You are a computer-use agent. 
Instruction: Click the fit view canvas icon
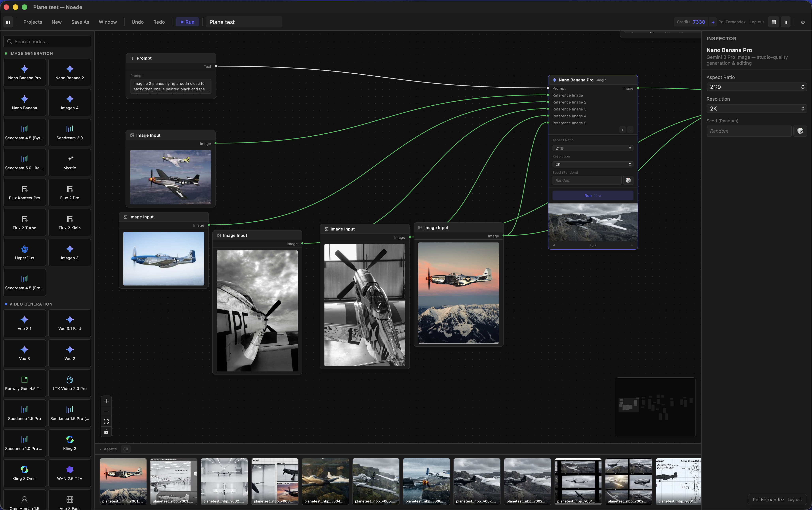tap(106, 422)
